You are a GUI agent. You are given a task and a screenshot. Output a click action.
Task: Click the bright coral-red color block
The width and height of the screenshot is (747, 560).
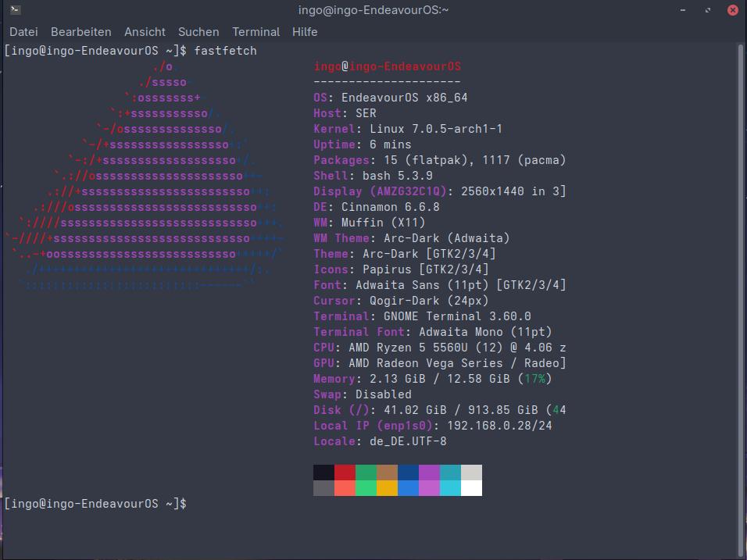[x=345, y=488]
